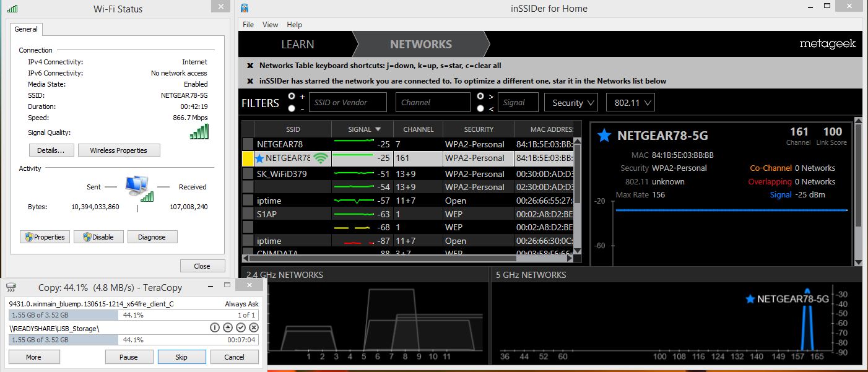Screen dimensions: 868x372
Task: Click the networks table vertical scrollbar up arrow
Action: 577,142
